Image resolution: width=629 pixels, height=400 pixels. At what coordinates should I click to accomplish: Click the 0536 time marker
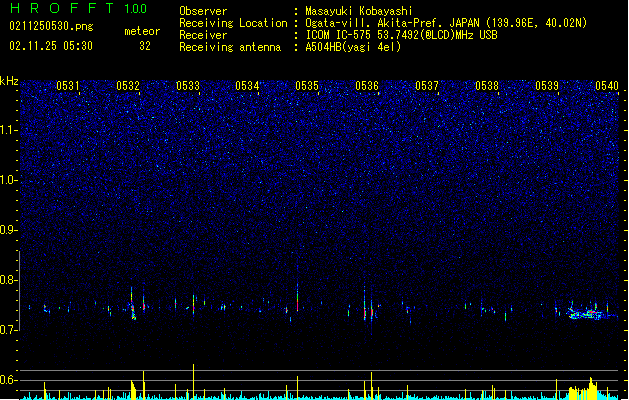(367, 85)
